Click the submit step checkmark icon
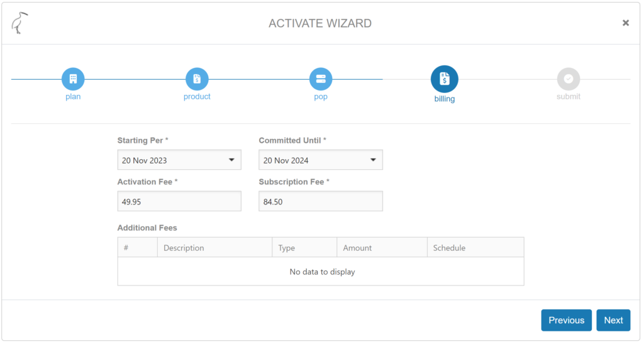Screen dimensions: 644x349 (x=568, y=79)
